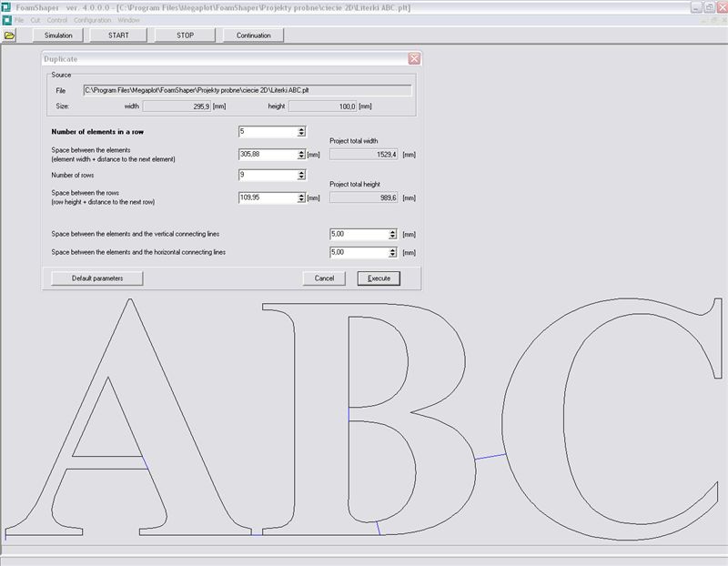The width and height of the screenshot is (728, 566).
Task: Reset values with Default parameters button
Action: 97,278
